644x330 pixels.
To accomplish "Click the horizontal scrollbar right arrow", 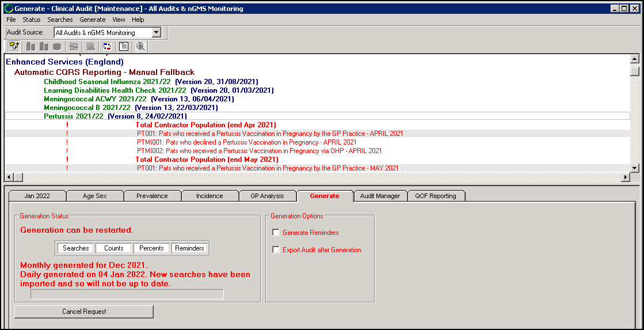I will [626, 177].
